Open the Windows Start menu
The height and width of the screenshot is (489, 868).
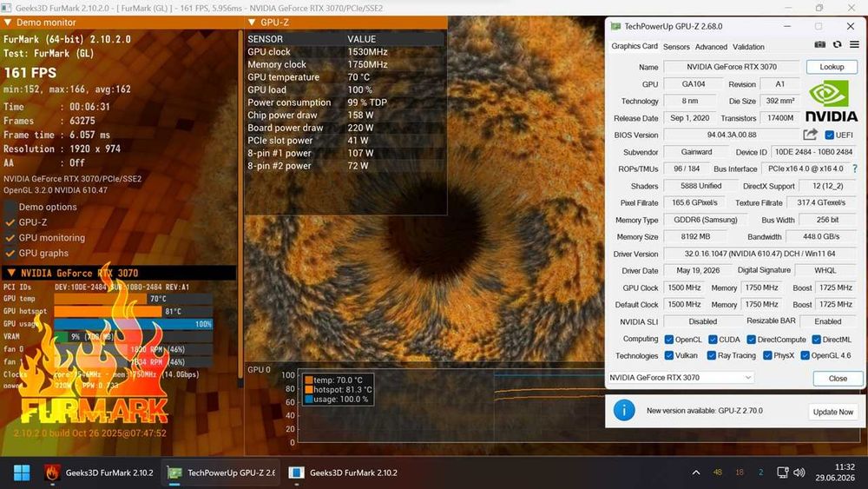(x=22, y=473)
